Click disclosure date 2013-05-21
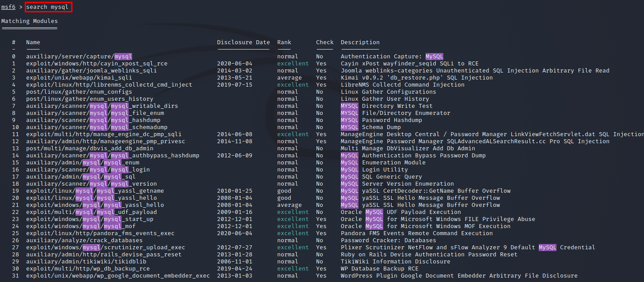 [x=235, y=78]
